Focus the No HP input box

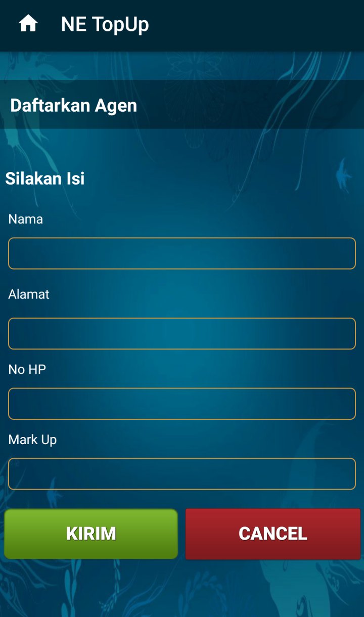(182, 404)
